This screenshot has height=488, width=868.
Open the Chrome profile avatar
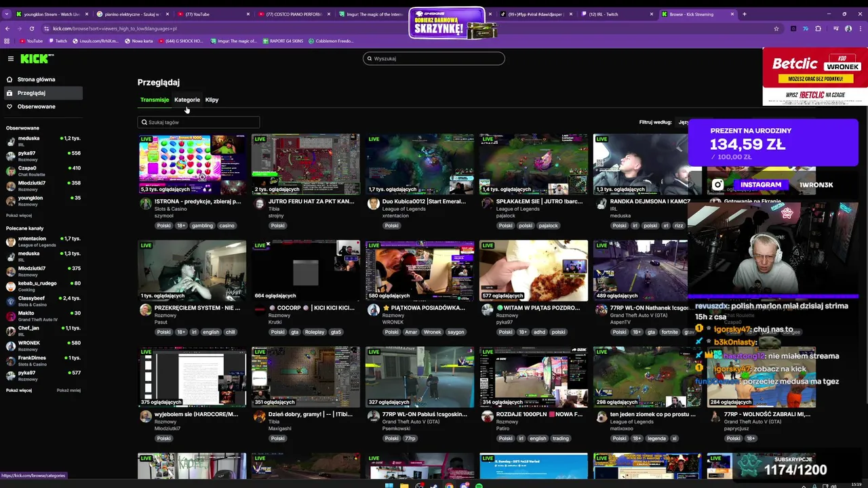848,28
